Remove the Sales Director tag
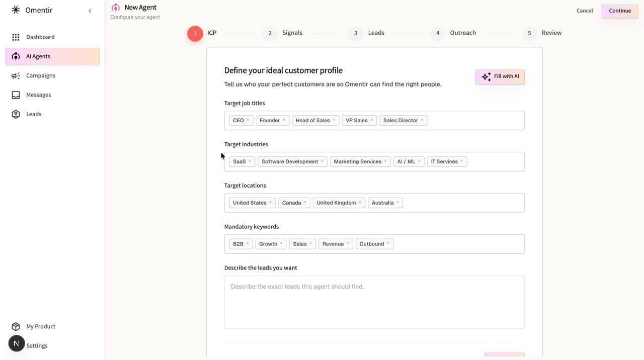 (422, 120)
